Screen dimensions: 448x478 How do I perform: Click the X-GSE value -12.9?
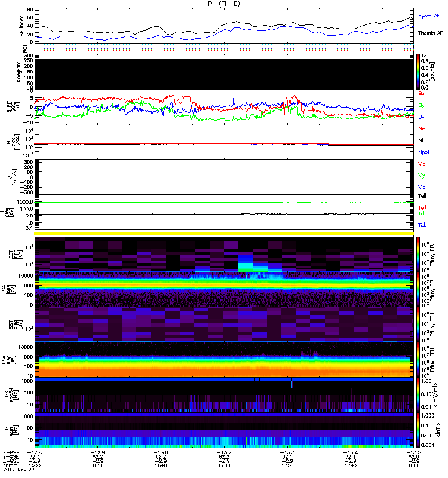tap(97, 452)
